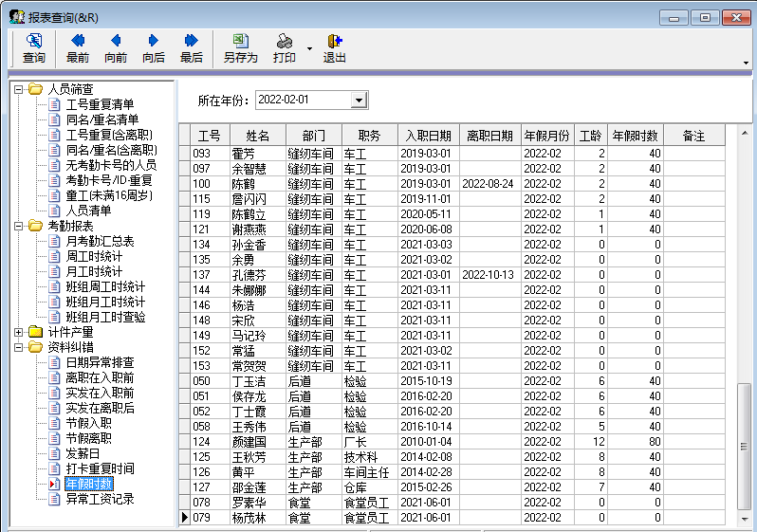
Task: Open toolbar overflow arrow at right edge
Action: click(746, 63)
